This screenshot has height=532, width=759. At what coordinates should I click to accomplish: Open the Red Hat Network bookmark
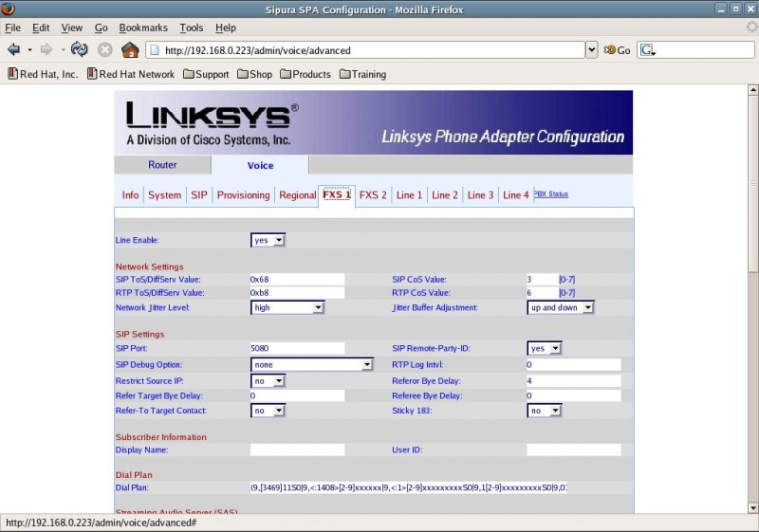(130, 74)
